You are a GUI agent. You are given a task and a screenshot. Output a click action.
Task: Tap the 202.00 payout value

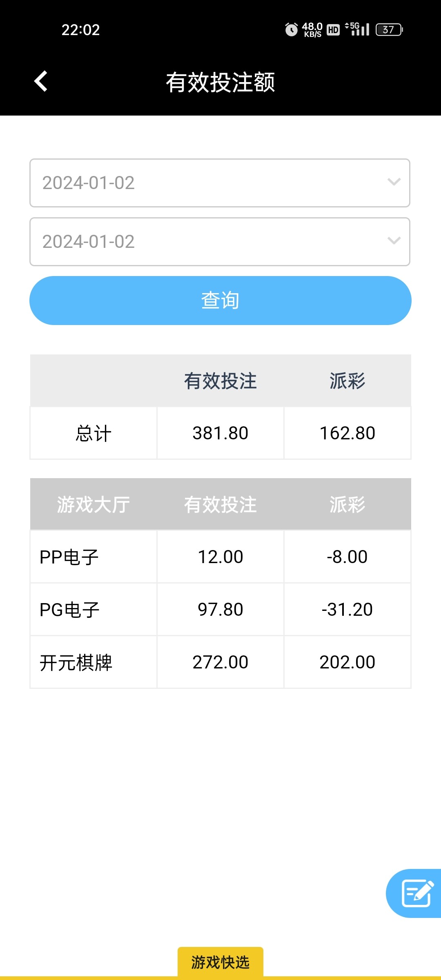click(x=347, y=662)
